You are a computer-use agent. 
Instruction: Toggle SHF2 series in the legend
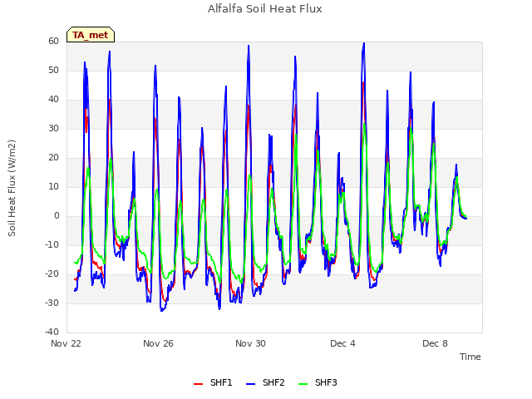coord(265,382)
